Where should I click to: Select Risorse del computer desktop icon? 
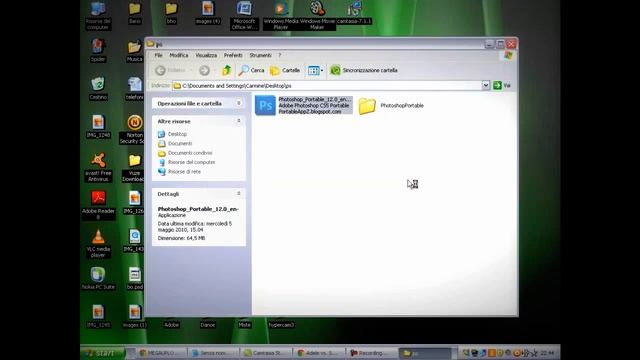point(98,16)
